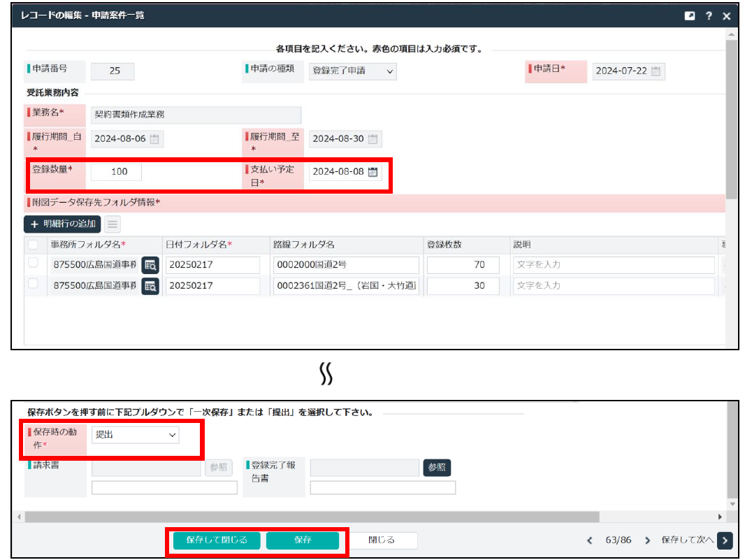This screenshot has height=560, width=745.
Task: Click 明細行の追加 button
Action: click(62, 224)
